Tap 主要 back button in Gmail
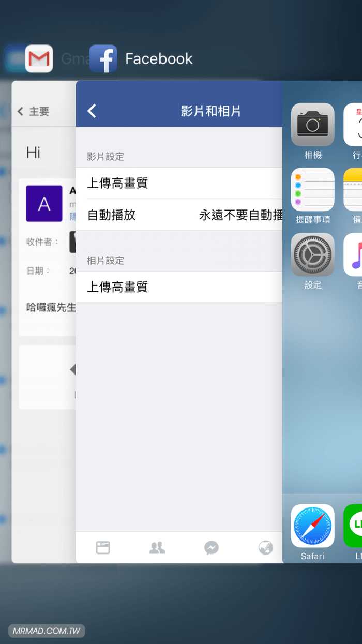 [33, 111]
